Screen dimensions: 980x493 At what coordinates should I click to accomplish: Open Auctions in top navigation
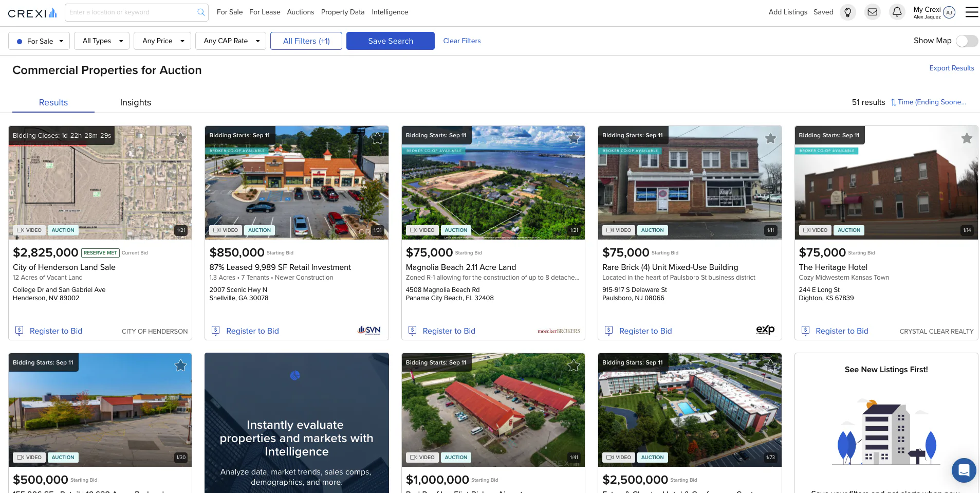tap(301, 12)
